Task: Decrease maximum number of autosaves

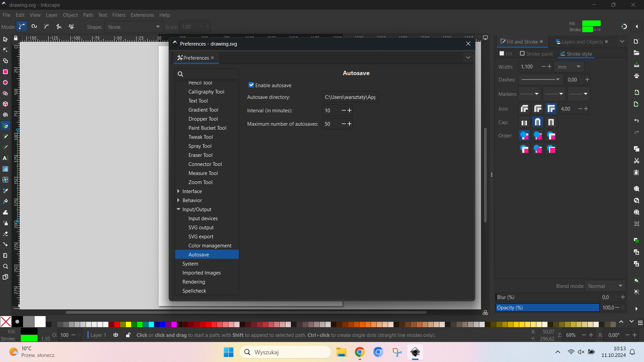Action: click(343, 124)
